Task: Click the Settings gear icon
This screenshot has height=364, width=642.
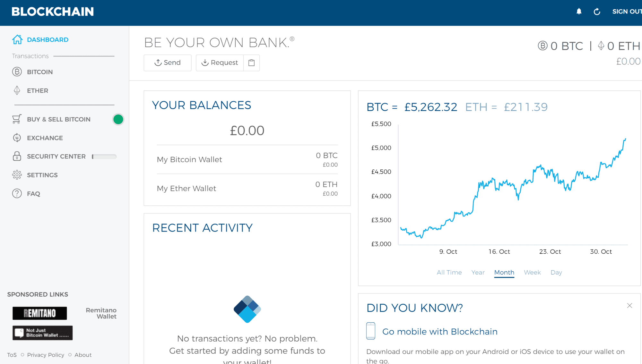Action: pyautogui.click(x=17, y=175)
